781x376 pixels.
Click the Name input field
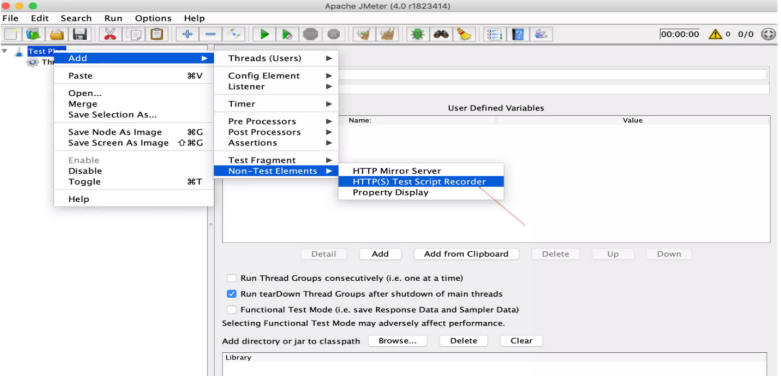[x=552, y=75]
